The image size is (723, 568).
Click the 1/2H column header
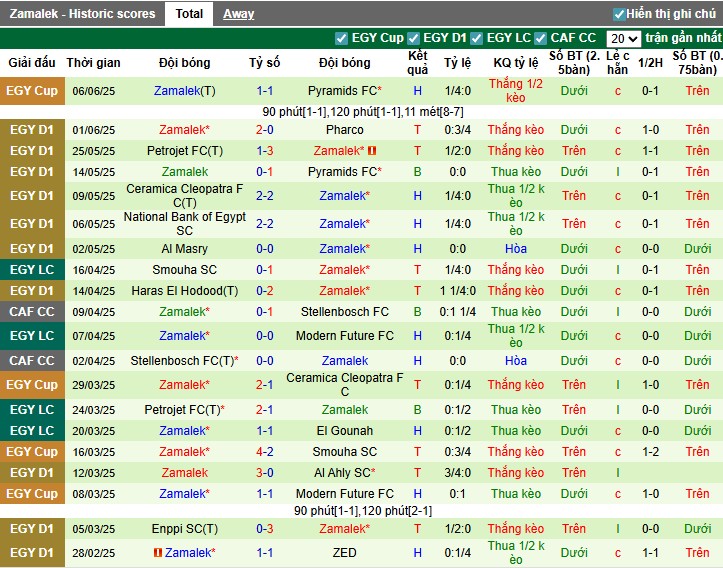coord(650,63)
